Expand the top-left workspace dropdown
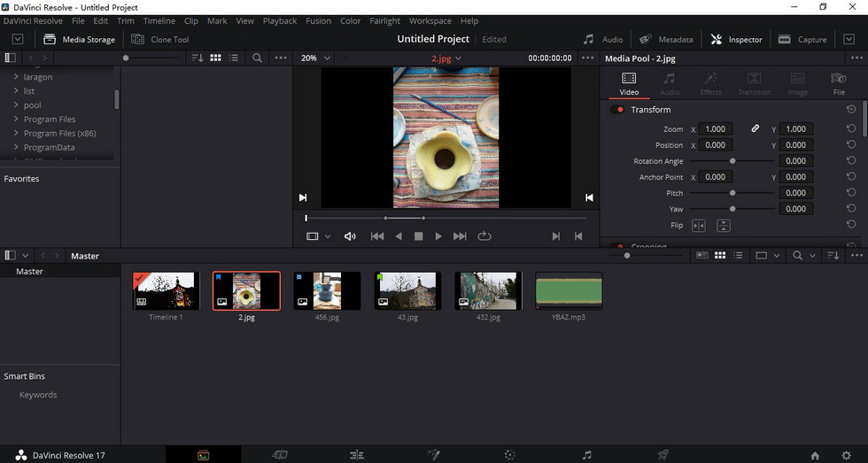Image resolution: width=868 pixels, height=463 pixels. 18,39
